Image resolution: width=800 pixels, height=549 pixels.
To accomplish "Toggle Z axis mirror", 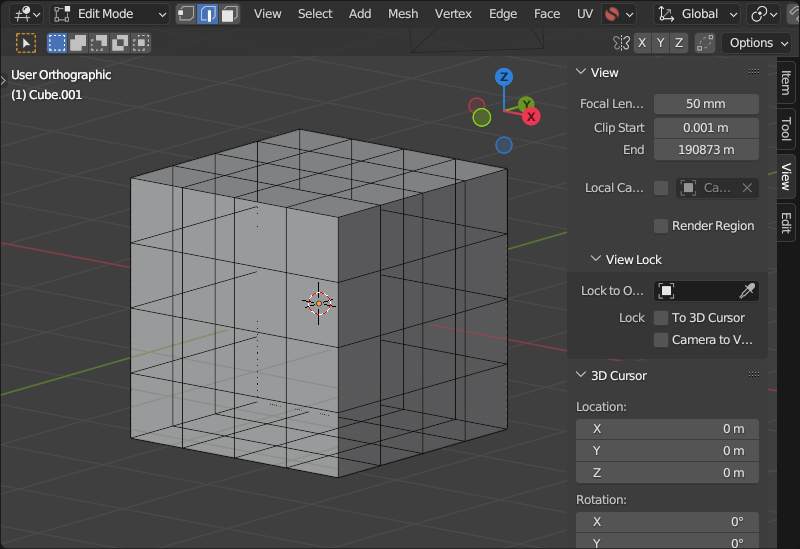I will pyautogui.click(x=679, y=43).
